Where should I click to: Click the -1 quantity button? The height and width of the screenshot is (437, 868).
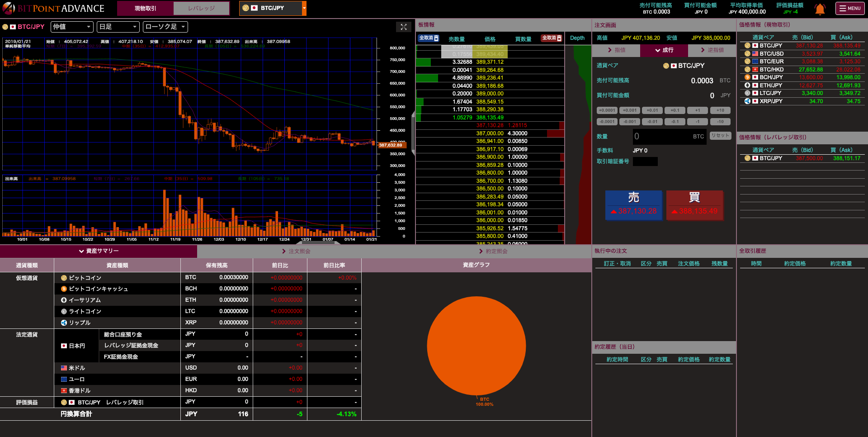pos(698,122)
